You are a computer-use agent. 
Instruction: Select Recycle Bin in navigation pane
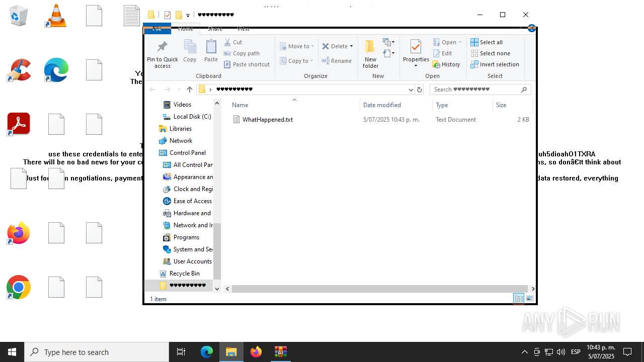(184, 274)
